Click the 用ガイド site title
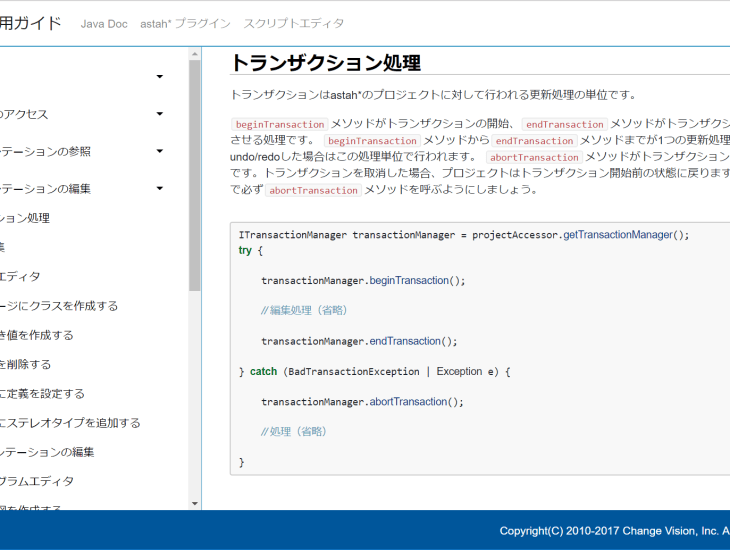 tap(30, 23)
